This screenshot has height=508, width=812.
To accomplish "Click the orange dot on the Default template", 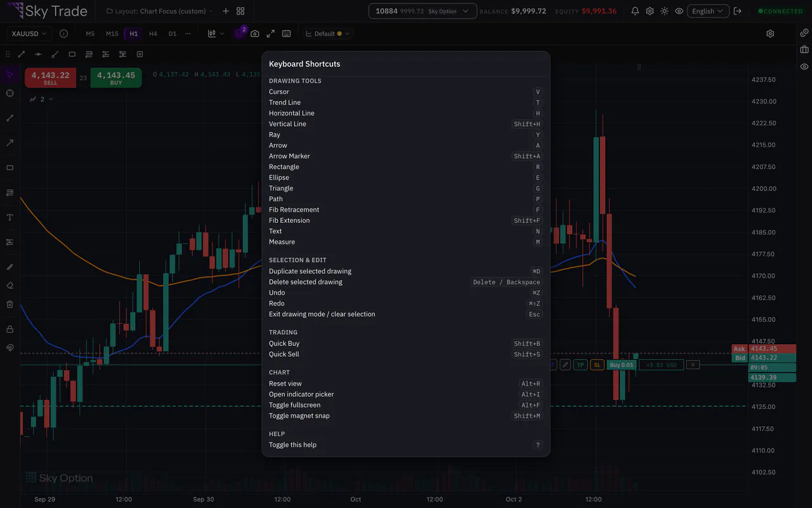I will point(339,34).
